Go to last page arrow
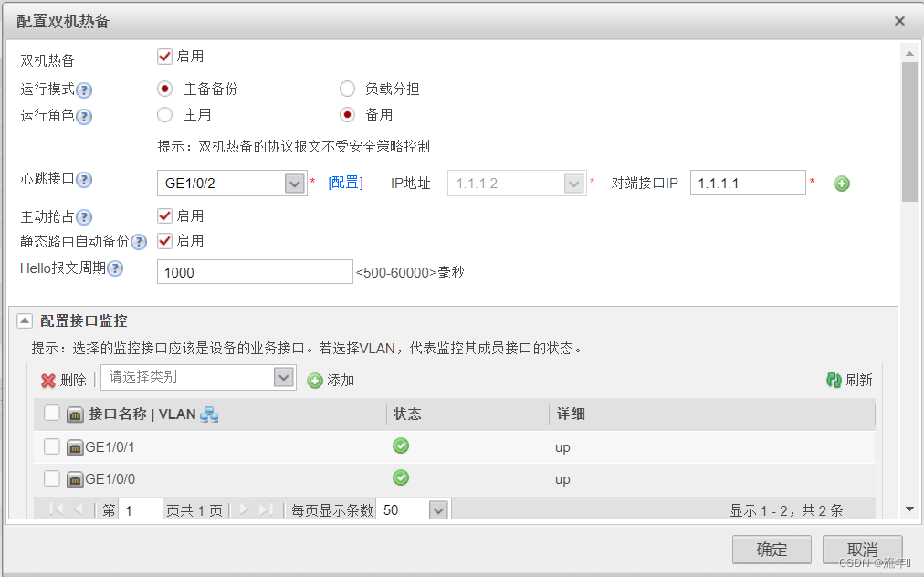This screenshot has height=577, width=924. click(266, 509)
